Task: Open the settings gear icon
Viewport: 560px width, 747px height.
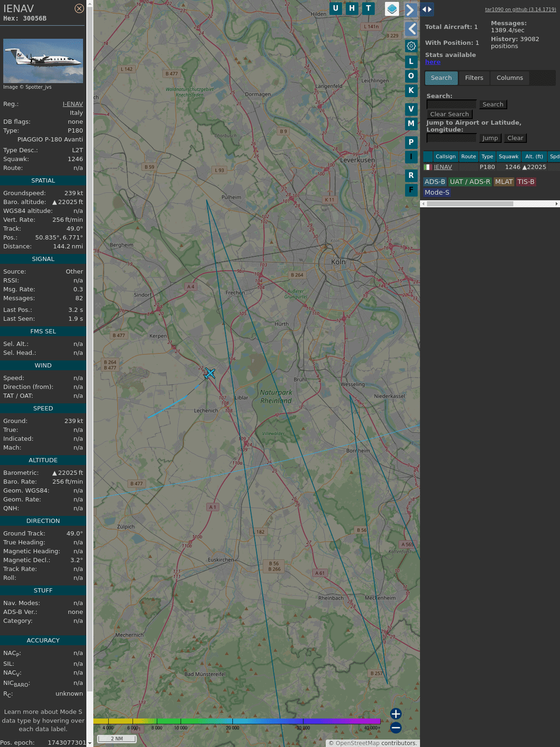Action: [x=411, y=46]
